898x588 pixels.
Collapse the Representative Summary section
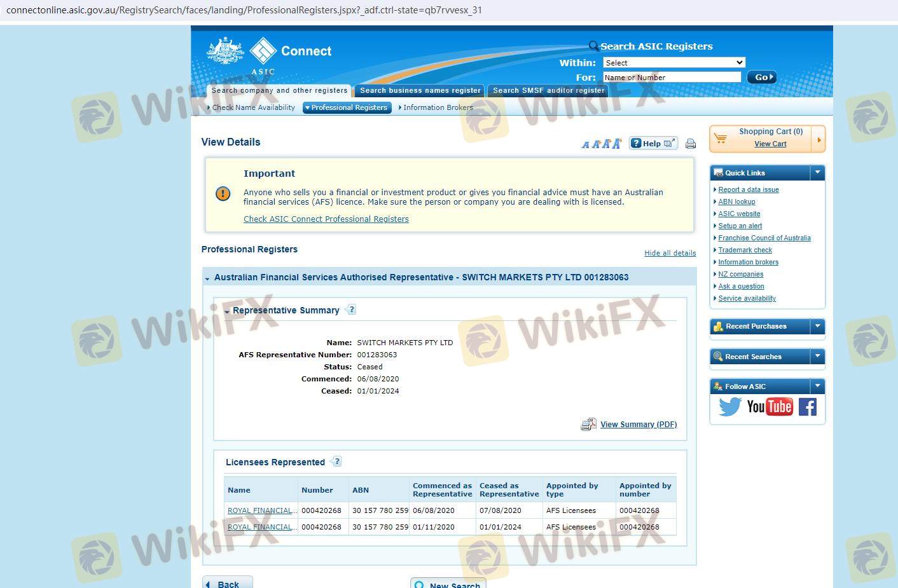coord(227,311)
